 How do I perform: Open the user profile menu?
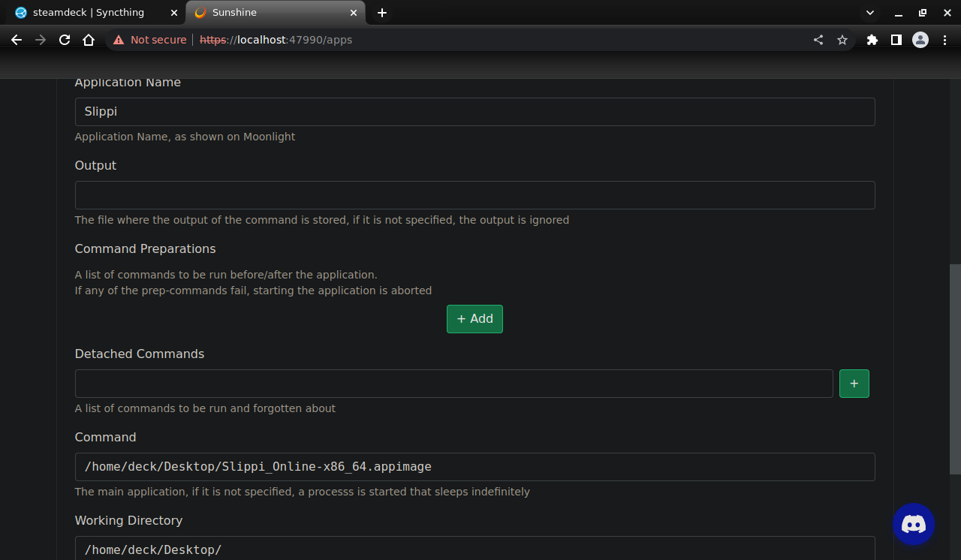tap(920, 40)
